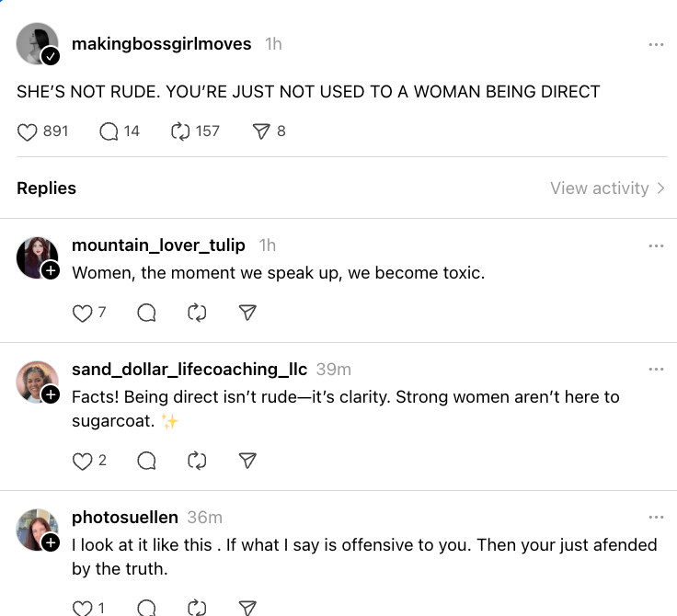Reply to mountain_lover_tulip's comment
The height and width of the screenshot is (616, 677).
(x=146, y=314)
